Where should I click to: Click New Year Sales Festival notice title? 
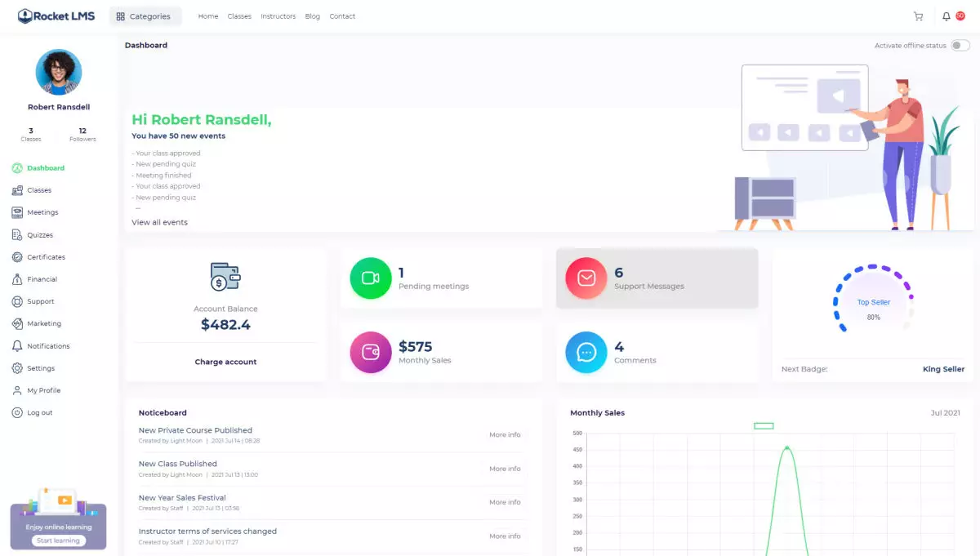(182, 497)
